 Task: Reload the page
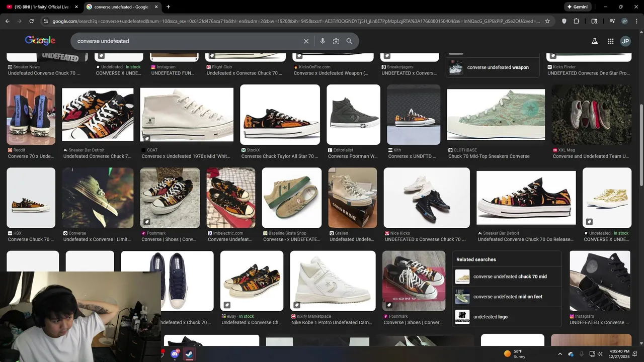coord(31,21)
